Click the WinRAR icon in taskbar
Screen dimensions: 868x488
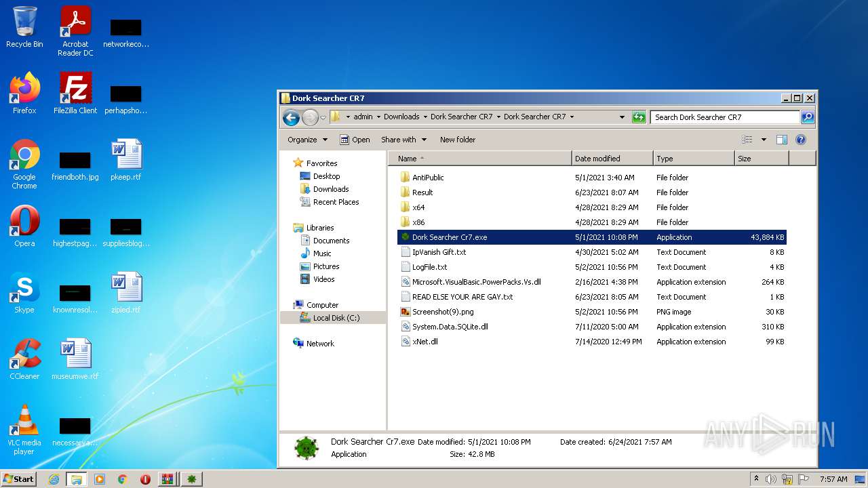[168, 479]
